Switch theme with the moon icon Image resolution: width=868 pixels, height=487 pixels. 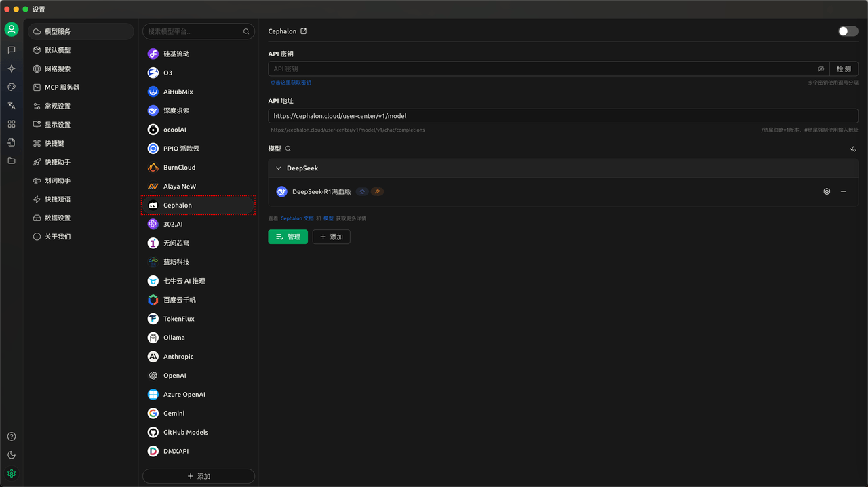click(12, 455)
